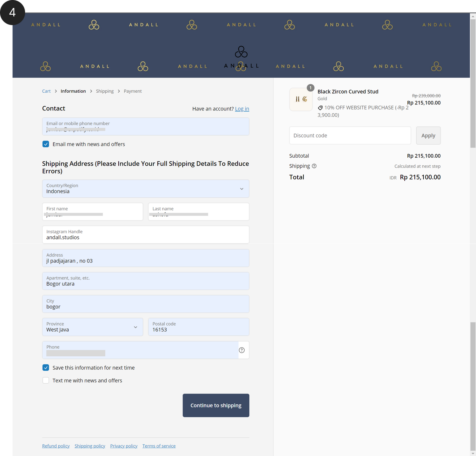Select Shipping step in the breadcrumb
Screen dimensions: 476x456
[x=105, y=91]
